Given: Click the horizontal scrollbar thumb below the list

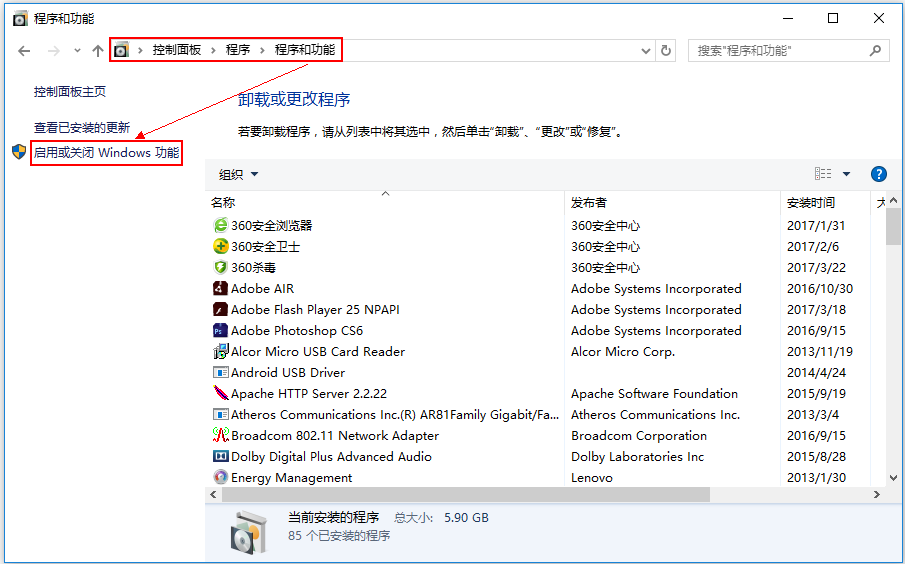Looking at the screenshot, I should (x=466, y=495).
